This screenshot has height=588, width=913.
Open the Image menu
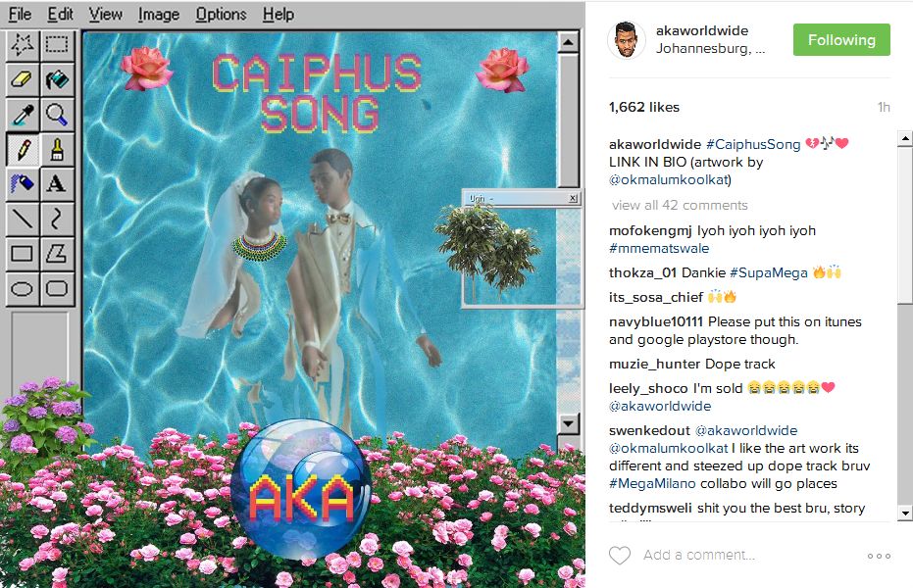point(159,14)
